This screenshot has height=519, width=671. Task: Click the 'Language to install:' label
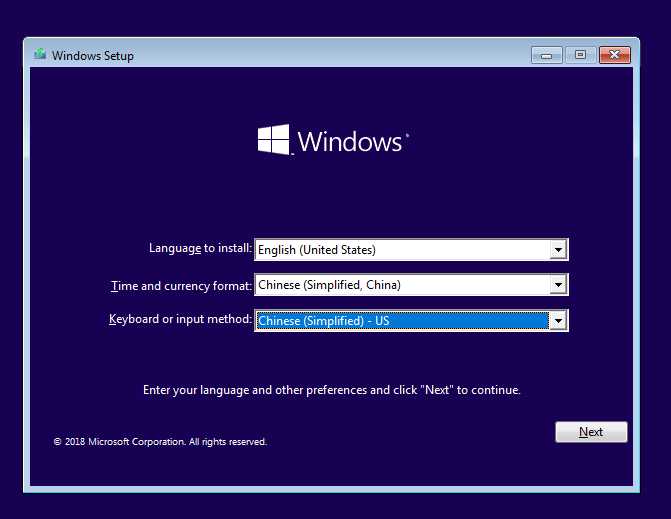tap(200, 248)
